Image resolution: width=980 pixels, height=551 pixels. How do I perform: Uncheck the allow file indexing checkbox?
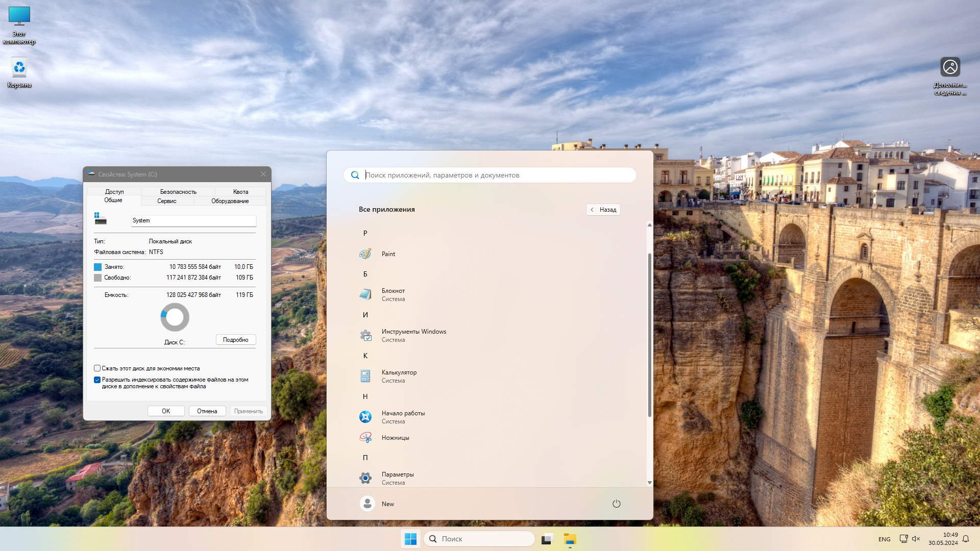[x=97, y=380]
